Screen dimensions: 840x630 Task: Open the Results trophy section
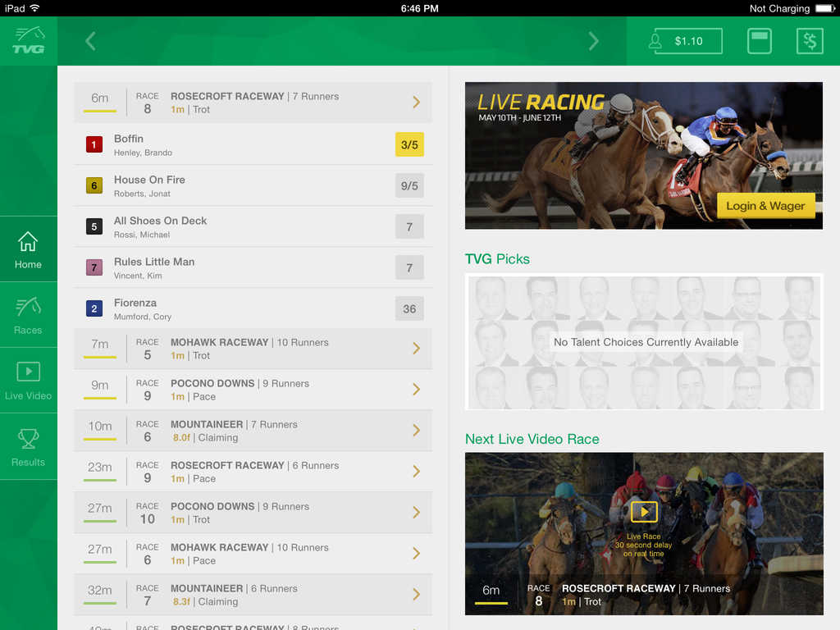(x=28, y=446)
